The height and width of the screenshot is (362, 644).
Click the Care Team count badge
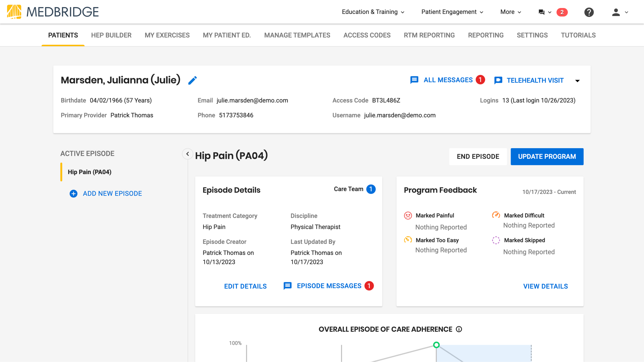point(371,189)
